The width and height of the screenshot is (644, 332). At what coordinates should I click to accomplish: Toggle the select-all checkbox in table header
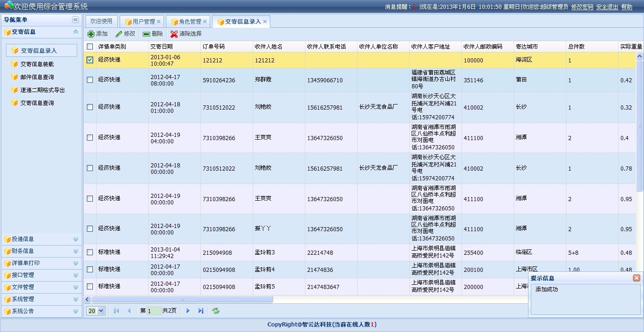point(90,47)
